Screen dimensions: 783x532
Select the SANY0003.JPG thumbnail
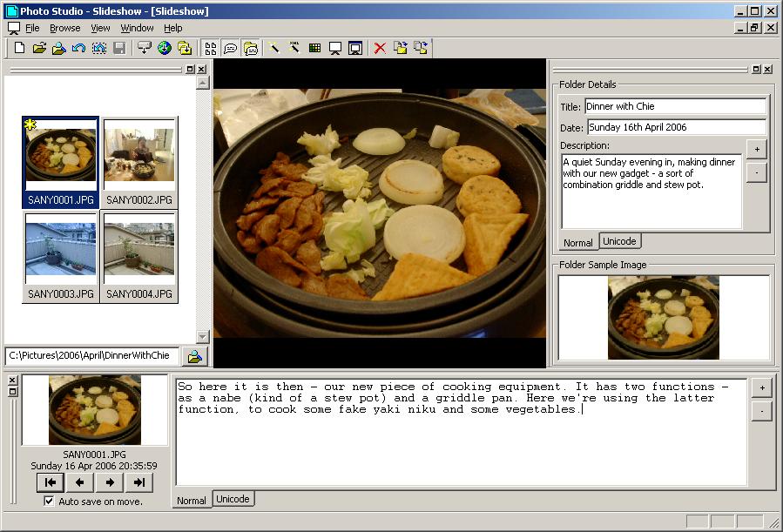pyautogui.click(x=61, y=257)
